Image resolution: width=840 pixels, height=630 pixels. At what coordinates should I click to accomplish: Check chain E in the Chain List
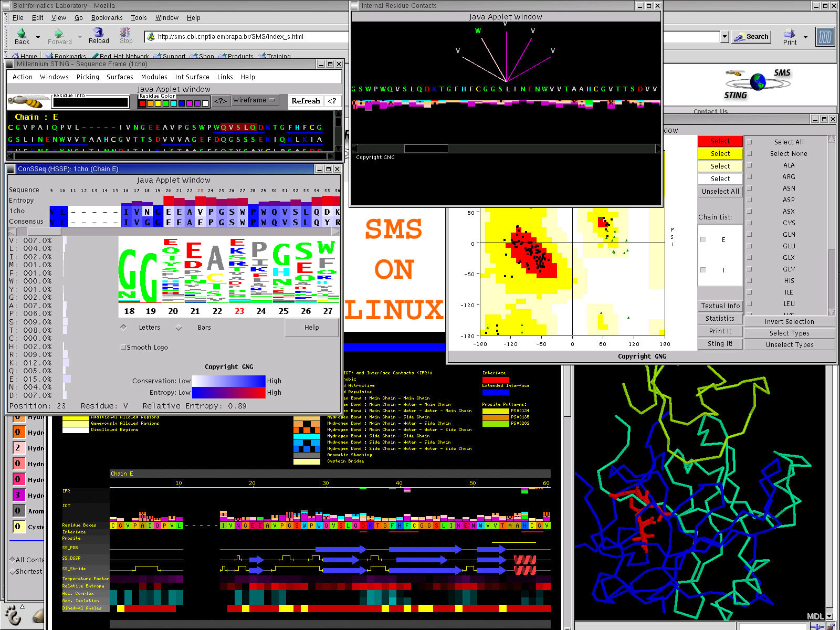pyautogui.click(x=703, y=239)
